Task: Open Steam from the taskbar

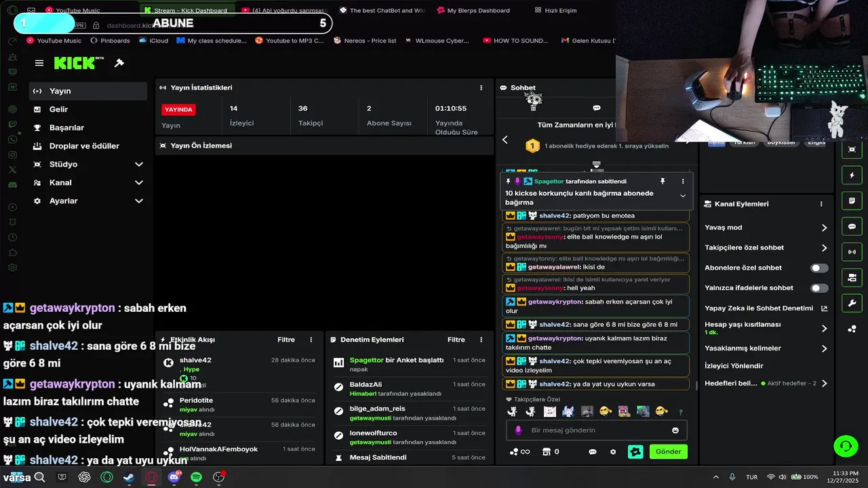Action: pyautogui.click(x=128, y=477)
